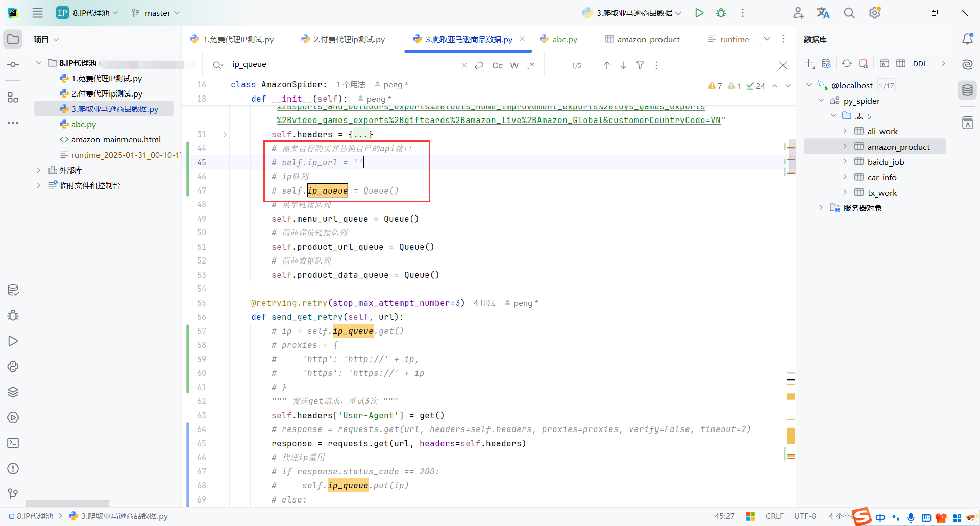980x526 pixels.
Task: Go to next search occurrence
Action: click(x=623, y=65)
